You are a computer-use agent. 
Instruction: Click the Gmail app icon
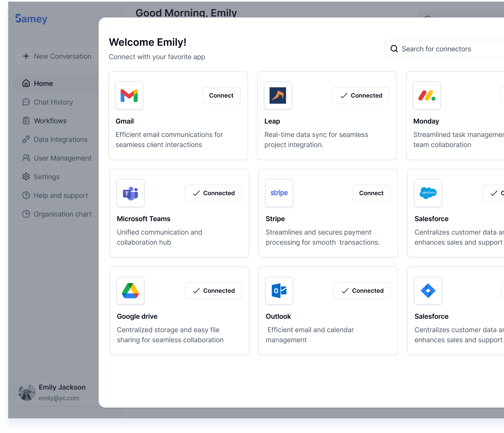[129, 96]
